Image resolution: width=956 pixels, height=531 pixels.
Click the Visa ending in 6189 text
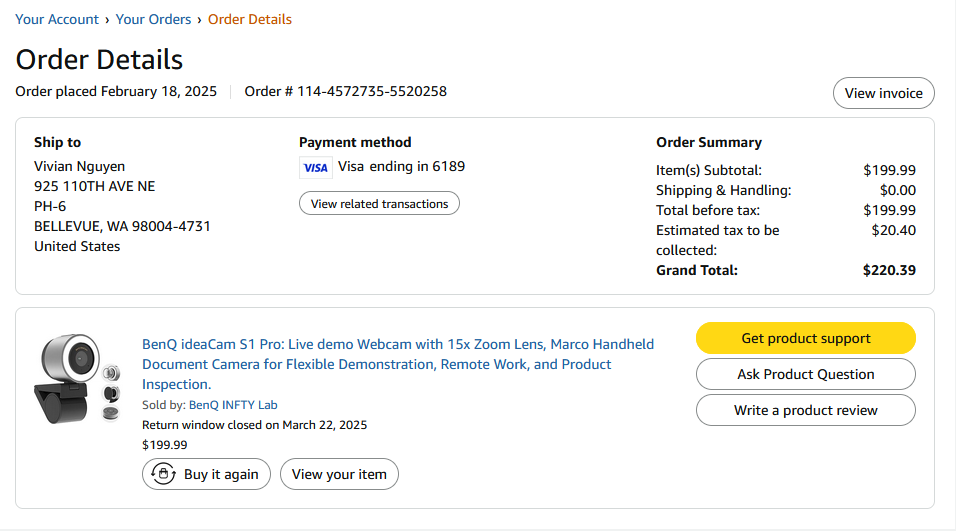pyautogui.click(x=401, y=166)
